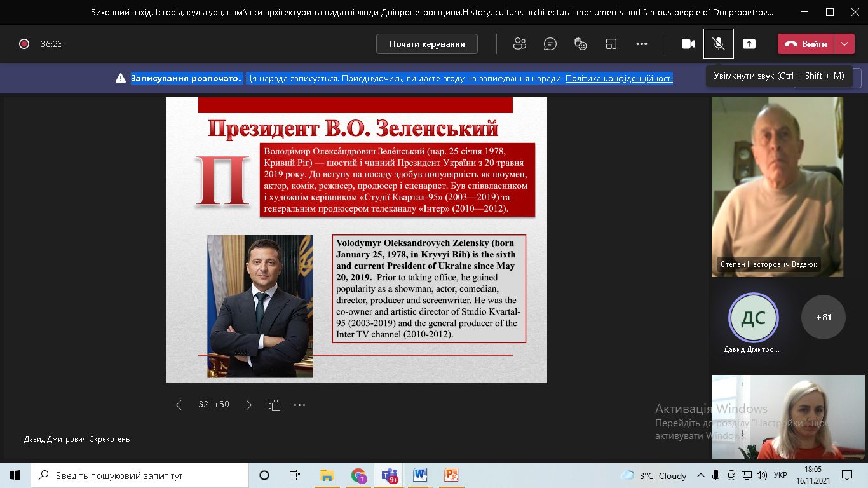
Task: Toggle the camera on or off
Action: pyautogui.click(x=688, y=44)
